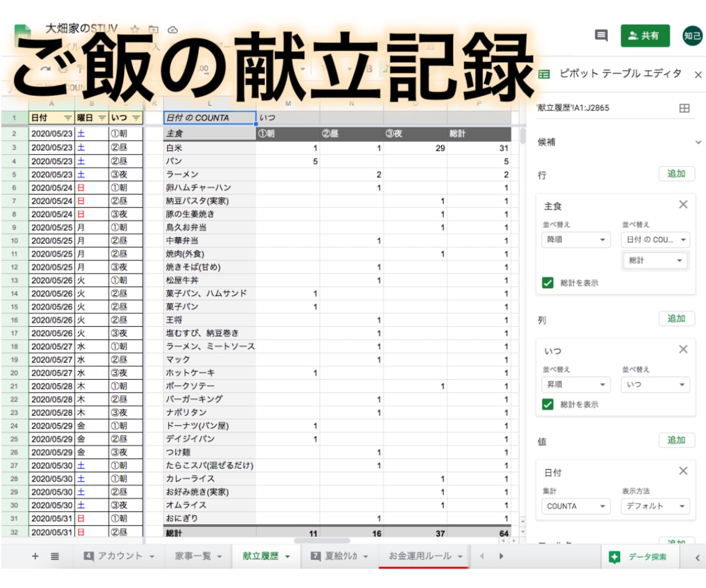Collapse the side panel chevron at bottom right

click(698, 557)
